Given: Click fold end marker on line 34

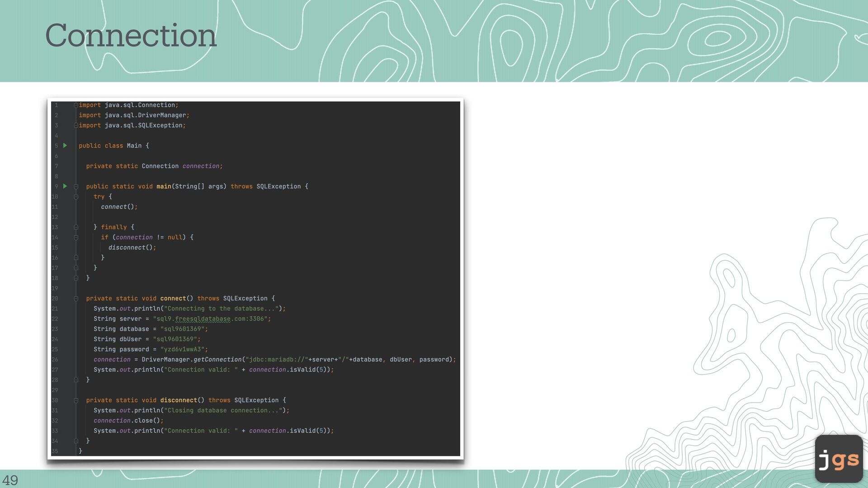Looking at the screenshot, I should point(76,441).
